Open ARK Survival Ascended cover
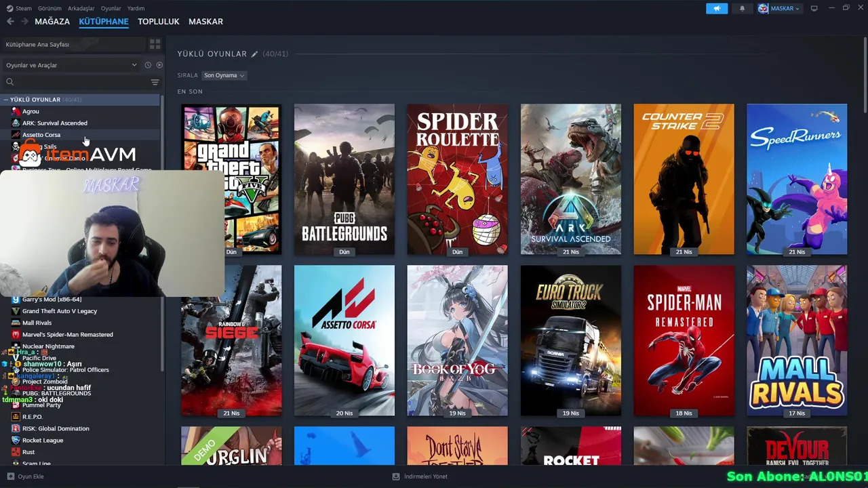The image size is (868, 488). coord(570,180)
